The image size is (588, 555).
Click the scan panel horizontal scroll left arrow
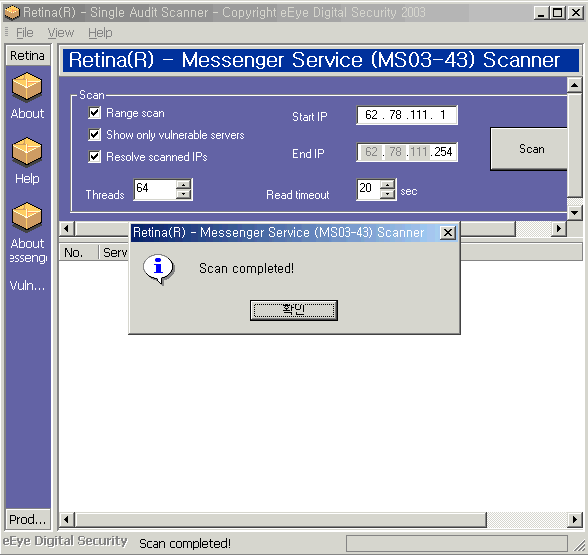point(67,228)
